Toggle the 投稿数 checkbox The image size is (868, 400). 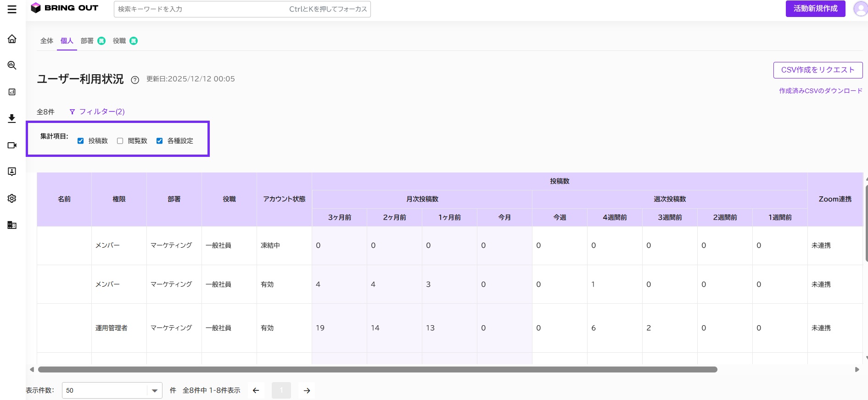click(x=81, y=141)
